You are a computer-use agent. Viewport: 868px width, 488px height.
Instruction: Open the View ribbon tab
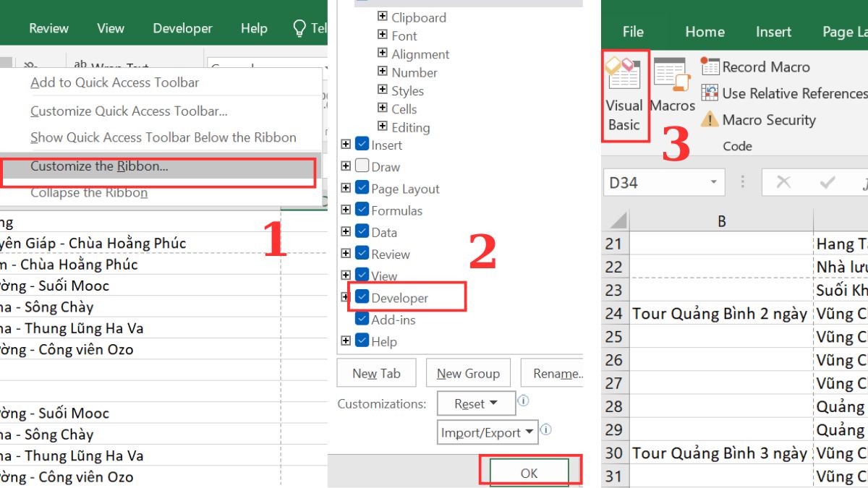111,28
